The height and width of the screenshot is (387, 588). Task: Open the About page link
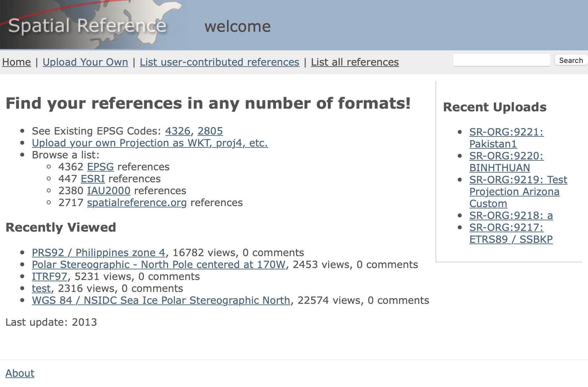pos(20,373)
